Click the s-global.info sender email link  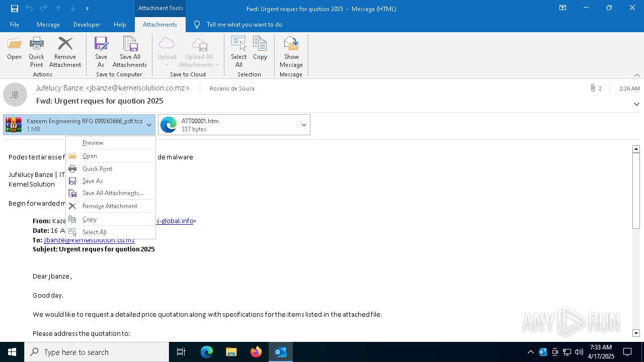pyautogui.click(x=175, y=221)
